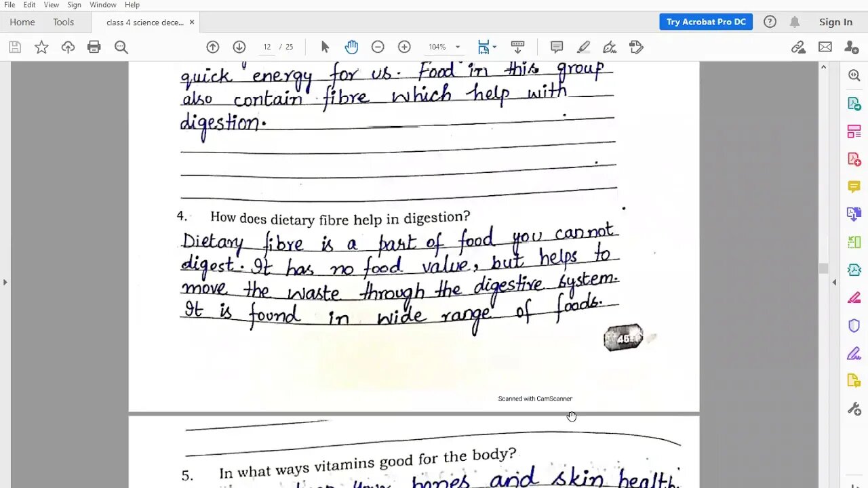The image size is (868, 488).
Task: Choose the Hand pan tool
Action: [x=351, y=47]
